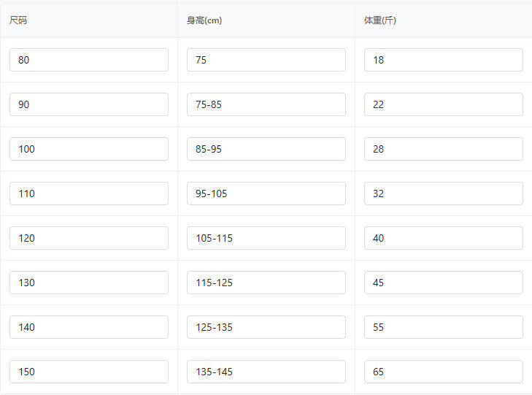This screenshot has height=395, width=532.
Task: Click the weight field showing 65
Action: pos(444,372)
